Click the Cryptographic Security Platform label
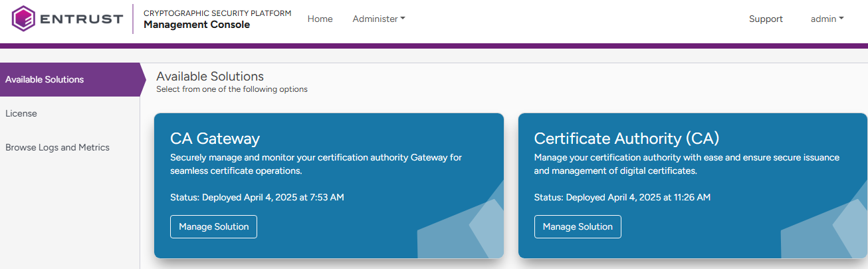Viewport: 868px width, 269px height. 217,13
